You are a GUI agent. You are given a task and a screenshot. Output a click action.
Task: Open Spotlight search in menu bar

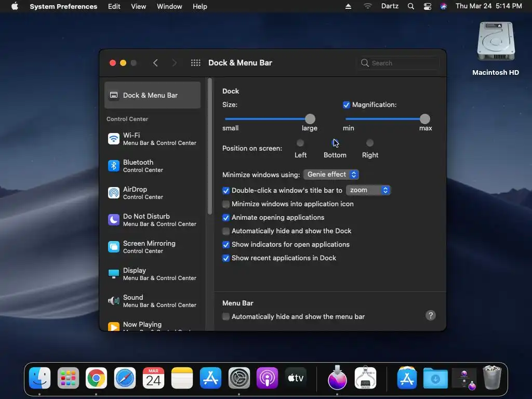point(410,6)
